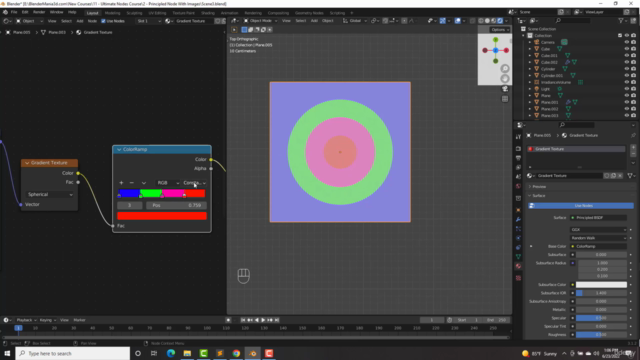The image size is (640, 360).
Task: Open Slot 1 material slot dropdown
Action: (149, 21)
